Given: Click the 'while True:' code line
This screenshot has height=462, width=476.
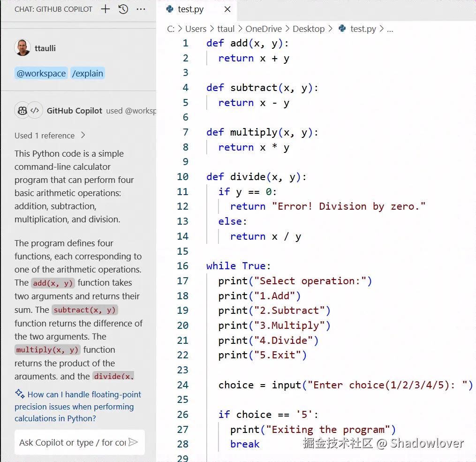Looking at the screenshot, I should (x=238, y=266).
